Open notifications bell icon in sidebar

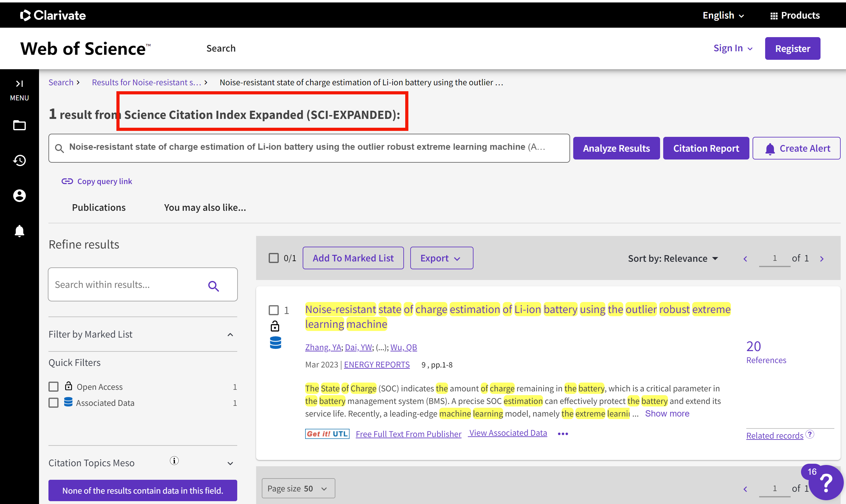coord(20,231)
